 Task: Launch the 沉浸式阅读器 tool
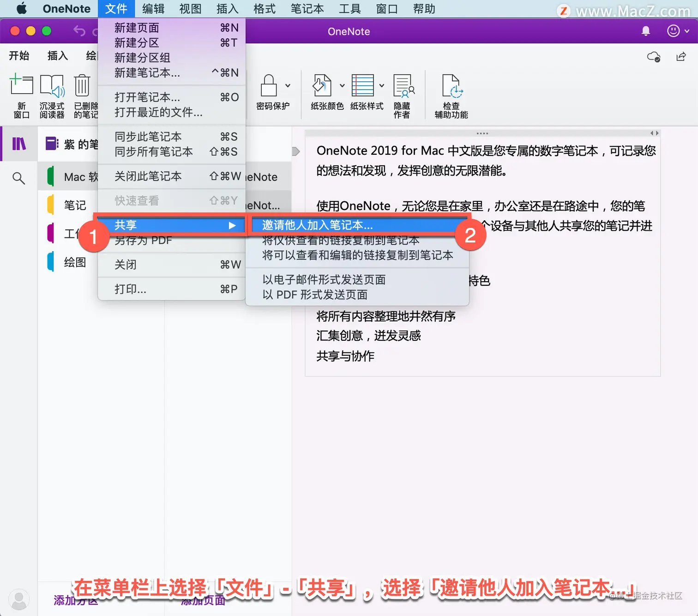(52, 96)
